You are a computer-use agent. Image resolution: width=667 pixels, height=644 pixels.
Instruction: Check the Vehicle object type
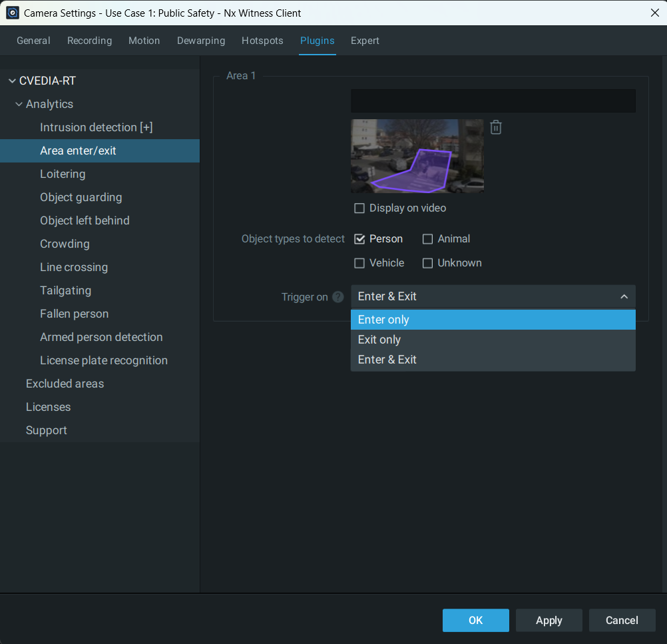click(x=359, y=263)
